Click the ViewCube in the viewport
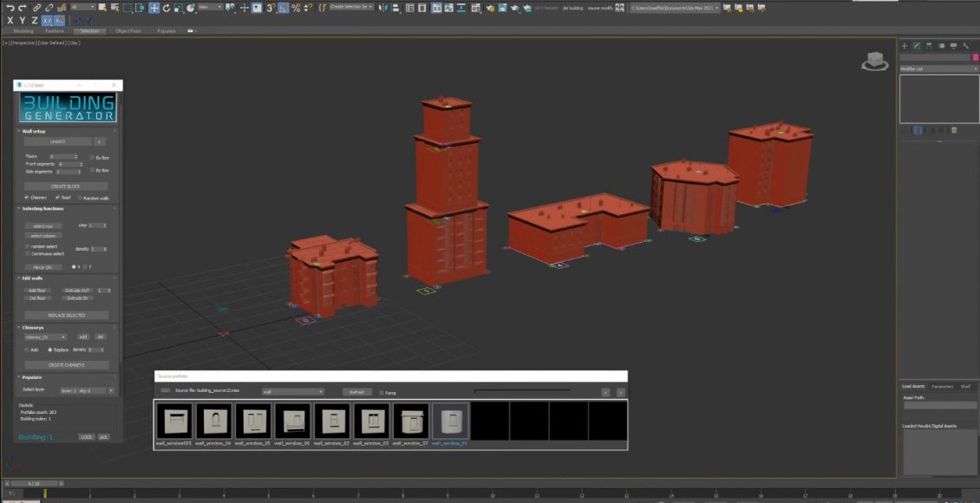Image resolution: width=980 pixels, height=503 pixels. click(874, 61)
